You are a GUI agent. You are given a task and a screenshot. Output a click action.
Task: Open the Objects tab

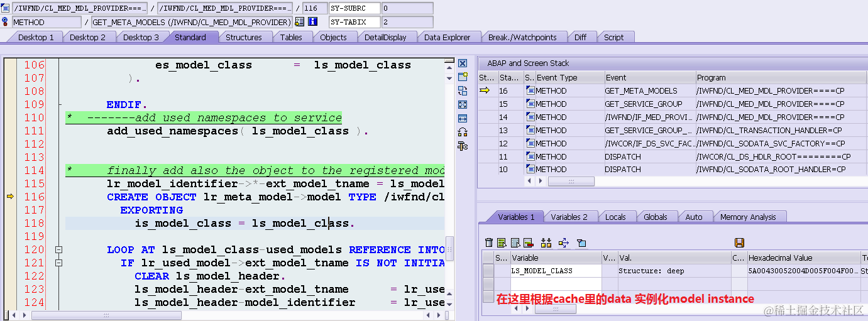(x=333, y=37)
